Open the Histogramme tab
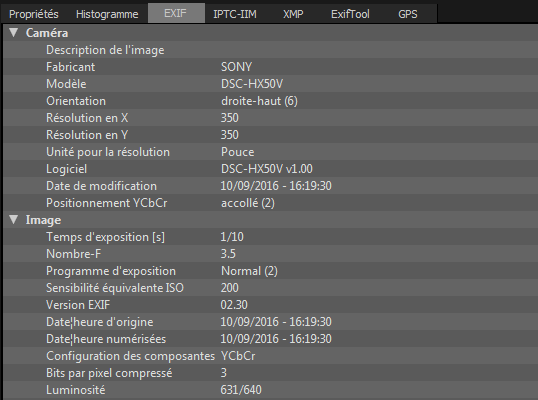Image resolution: width=538 pixels, height=400 pixels. tap(107, 14)
